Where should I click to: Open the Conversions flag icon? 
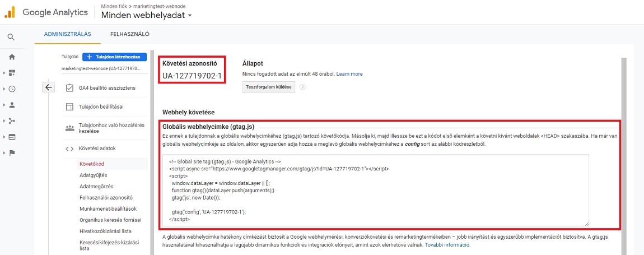pyautogui.click(x=12, y=153)
